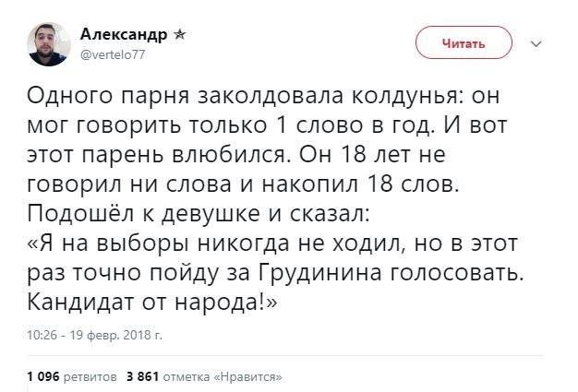Click the star icon beside Александр
Screen dimensions: 578x392
tap(179, 34)
